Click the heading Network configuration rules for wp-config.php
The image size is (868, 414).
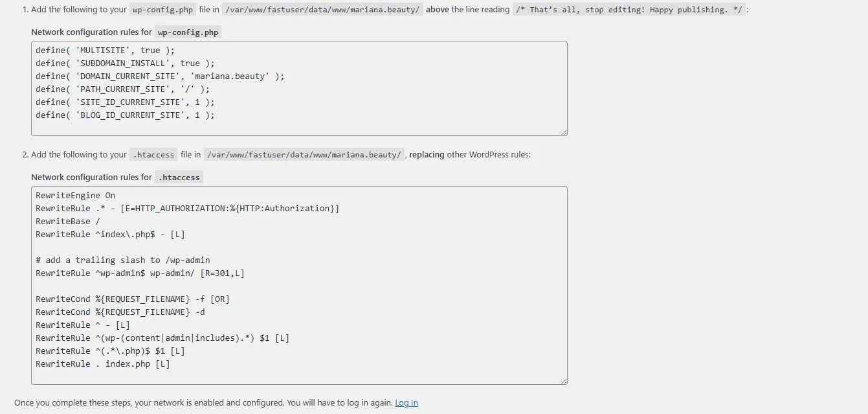[x=124, y=31]
